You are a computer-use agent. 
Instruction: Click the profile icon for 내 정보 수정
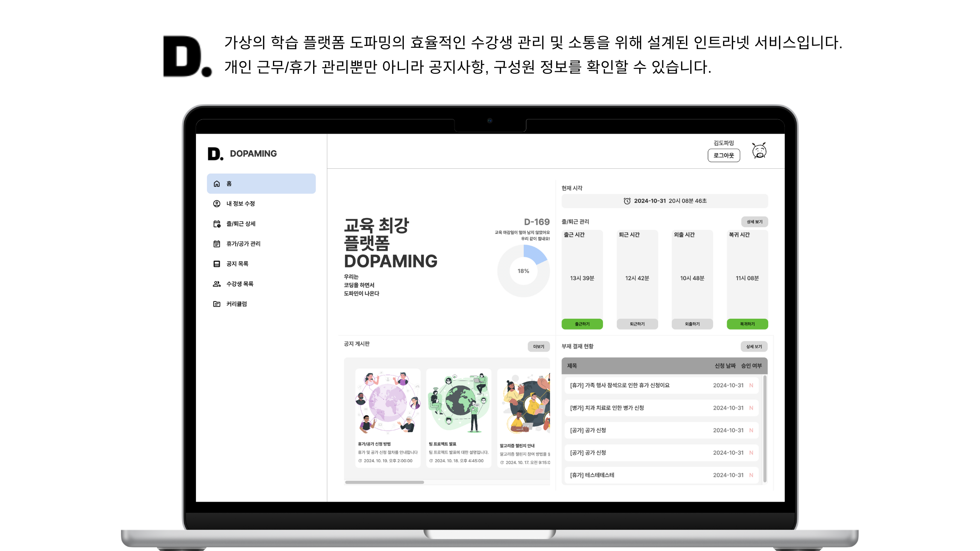(217, 204)
